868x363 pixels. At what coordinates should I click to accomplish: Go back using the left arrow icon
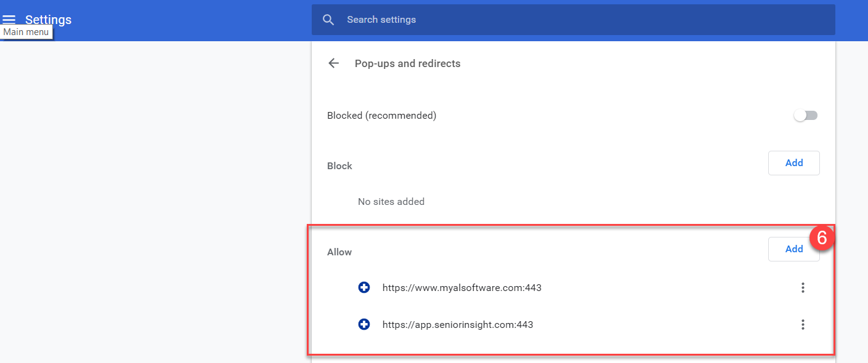pos(334,63)
